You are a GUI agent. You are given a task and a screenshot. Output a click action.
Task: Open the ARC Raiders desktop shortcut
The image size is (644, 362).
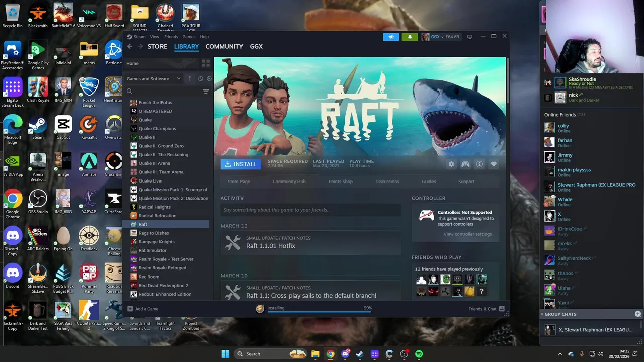[38, 239]
